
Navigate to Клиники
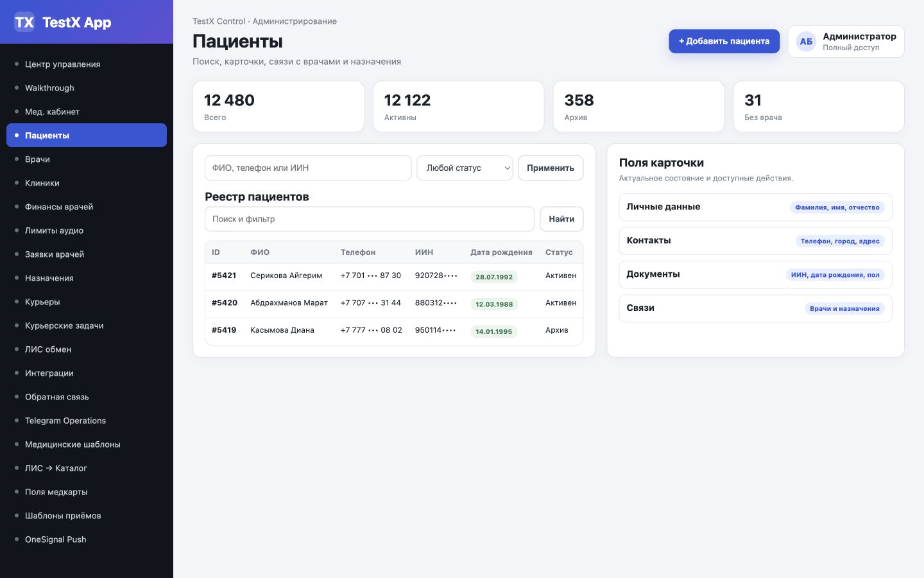87,183
